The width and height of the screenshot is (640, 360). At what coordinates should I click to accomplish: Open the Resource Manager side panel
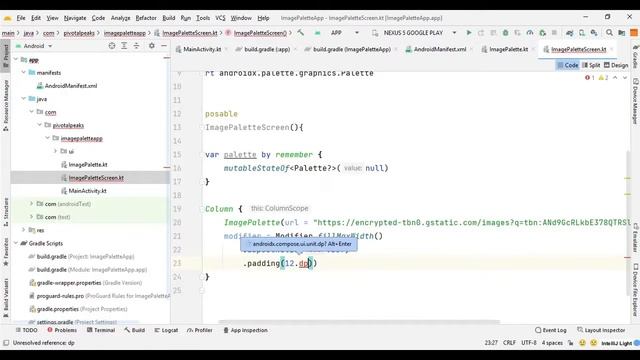point(6,105)
